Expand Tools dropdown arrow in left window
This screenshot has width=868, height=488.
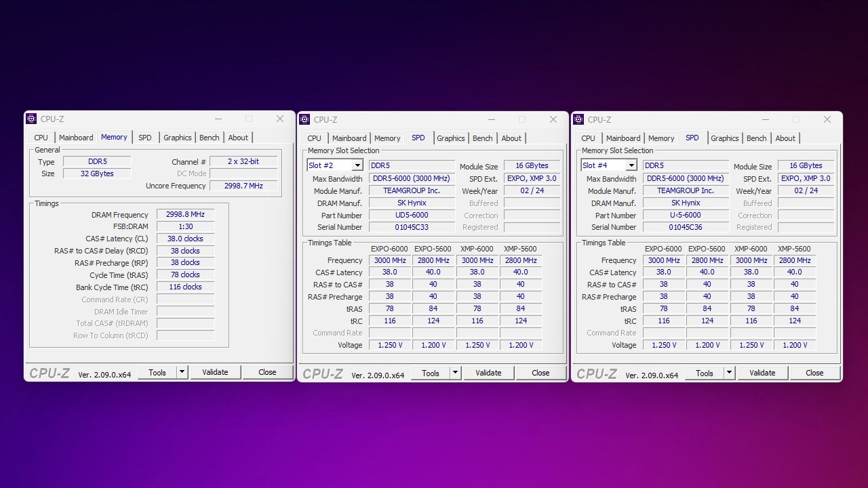tap(182, 372)
